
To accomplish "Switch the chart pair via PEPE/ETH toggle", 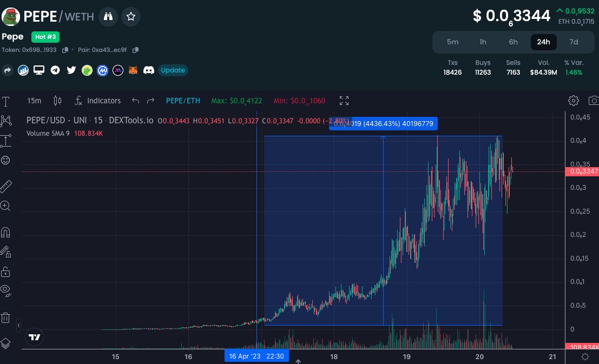I will click(x=183, y=101).
